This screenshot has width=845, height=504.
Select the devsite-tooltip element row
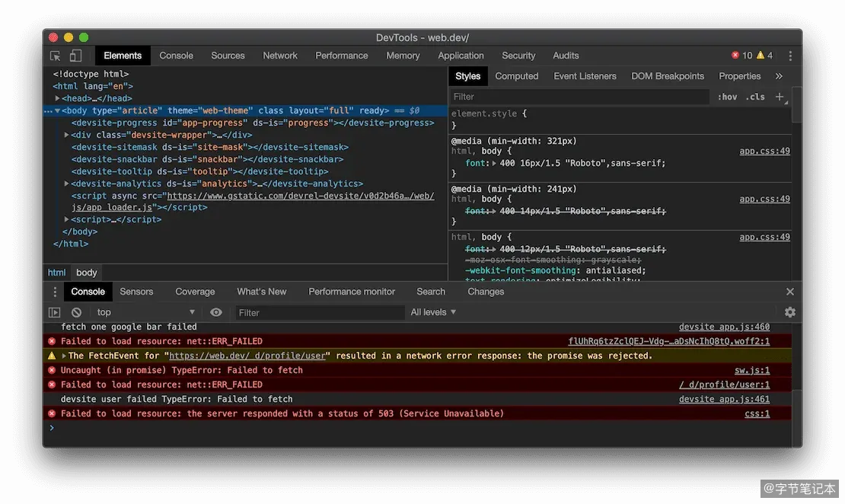(199, 171)
